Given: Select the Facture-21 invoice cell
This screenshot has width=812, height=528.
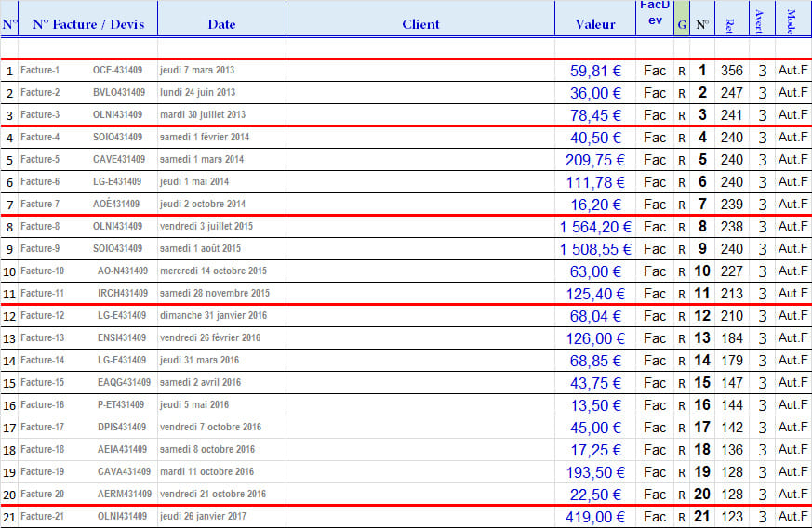Looking at the screenshot, I should (x=43, y=517).
